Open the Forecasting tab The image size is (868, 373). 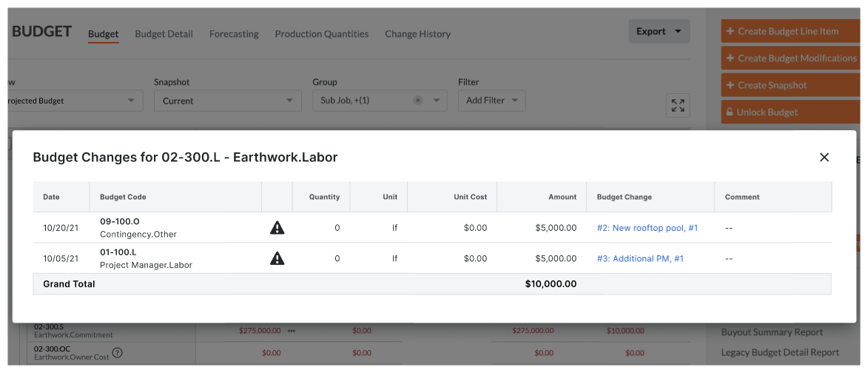234,34
